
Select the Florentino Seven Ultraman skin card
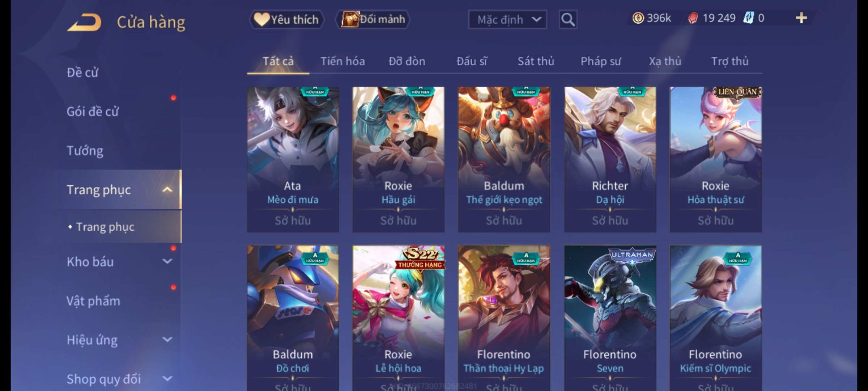pos(610,318)
